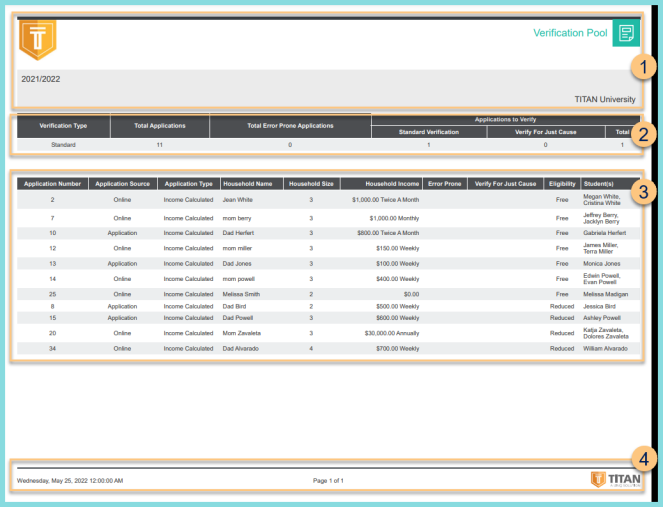Click income $1,000.00 Twice A Month

(x=386, y=200)
